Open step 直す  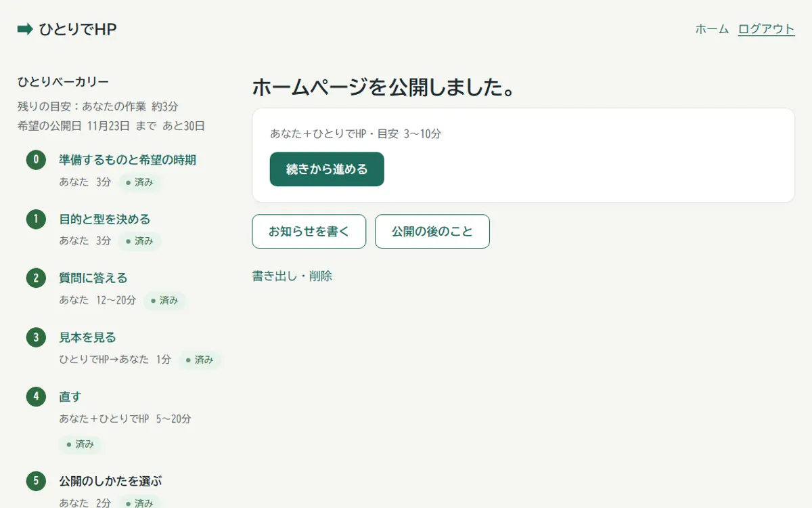coord(70,396)
